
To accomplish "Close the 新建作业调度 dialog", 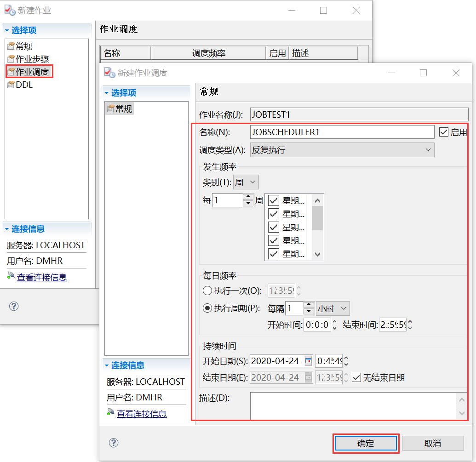I will tap(456, 73).
